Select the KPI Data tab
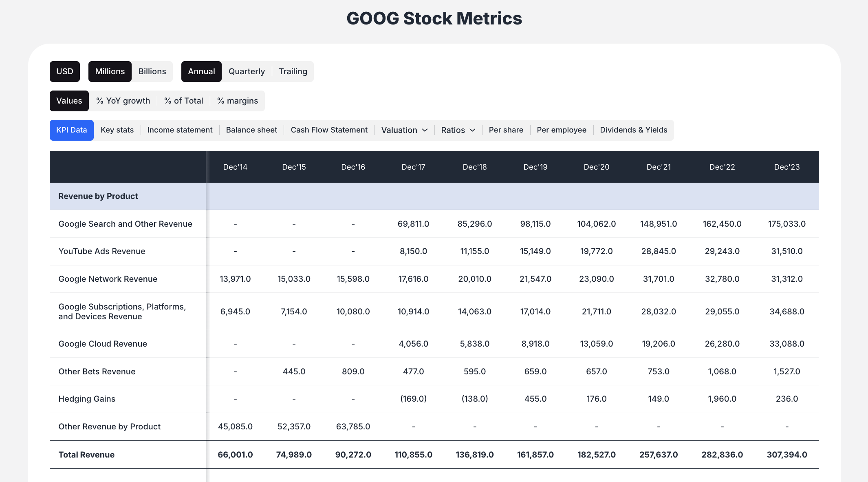The width and height of the screenshot is (868, 482). (x=71, y=130)
